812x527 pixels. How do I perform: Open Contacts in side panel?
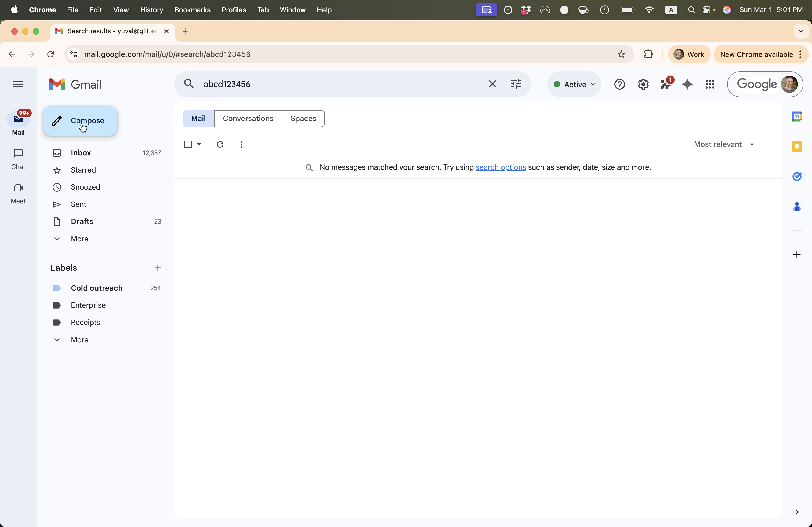[797, 207]
